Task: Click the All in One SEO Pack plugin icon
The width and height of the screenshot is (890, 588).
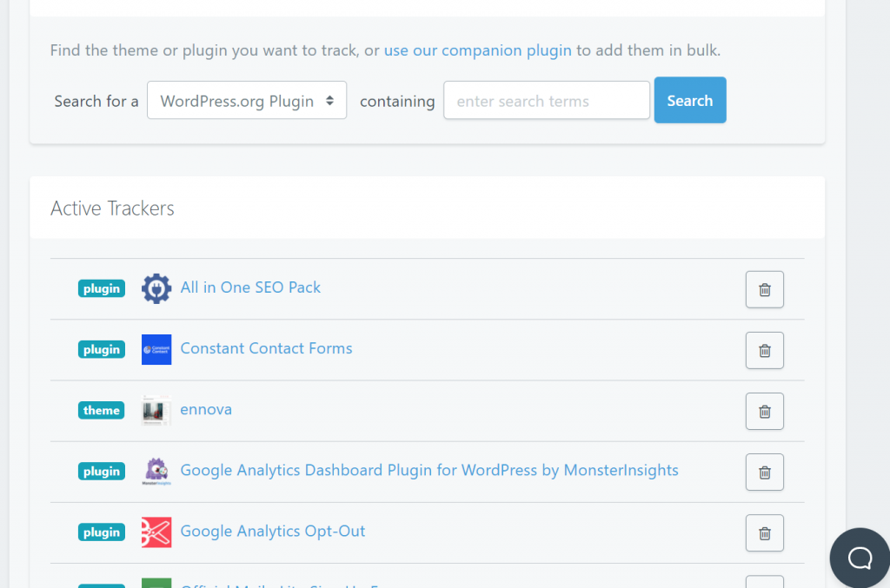Action: [x=156, y=288]
